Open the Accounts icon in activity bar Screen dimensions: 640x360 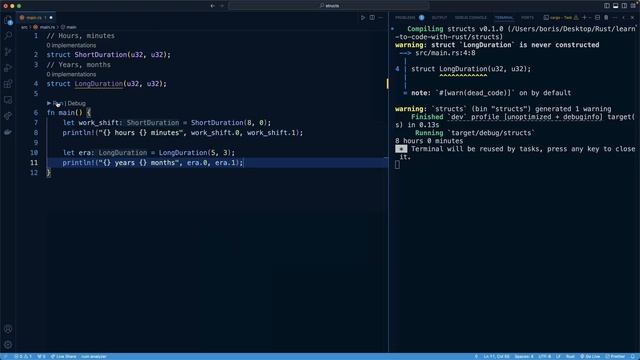click(x=8, y=329)
